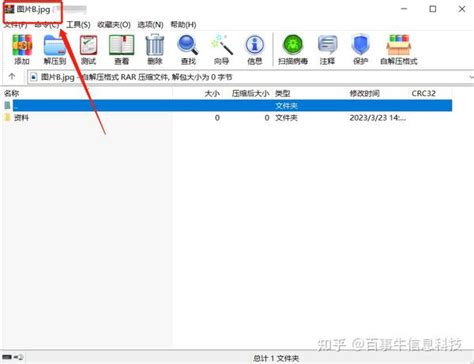Open the 命令(C) menu
Screen dimensions: 474x364
47,25
